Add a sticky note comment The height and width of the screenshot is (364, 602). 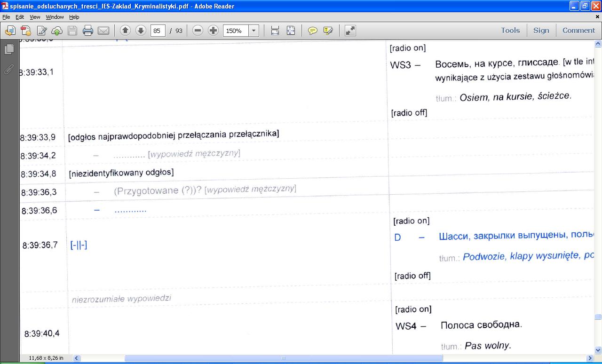click(x=312, y=31)
